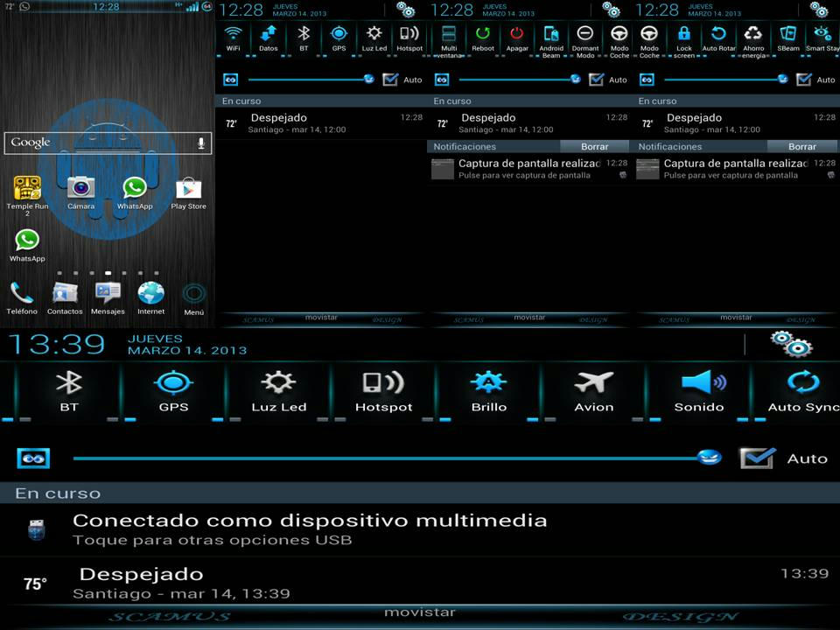Launch the Cámara app
Image resolution: width=840 pixels, height=630 pixels.
pos(80,188)
